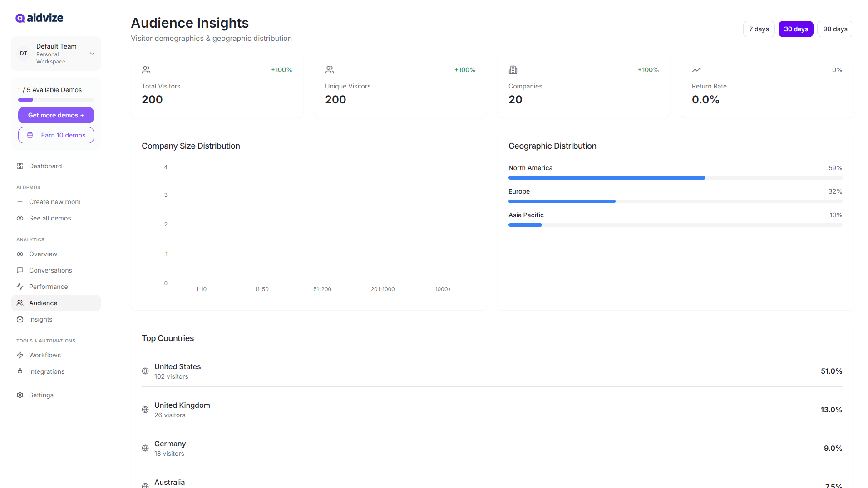Click the Performance pulse icon
Image resolution: width=868 pixels, height=488 pixels.
coord(20,287)
